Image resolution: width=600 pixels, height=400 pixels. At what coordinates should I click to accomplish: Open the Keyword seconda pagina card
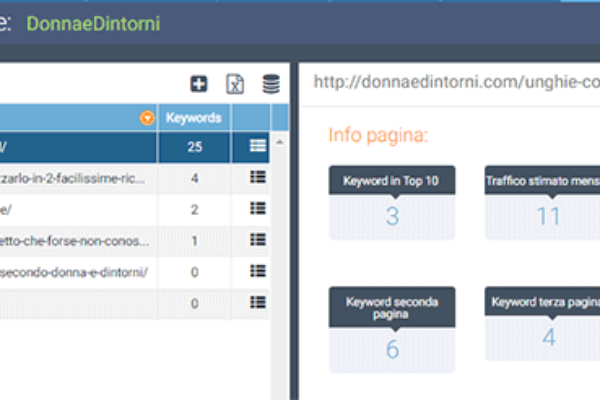point(392,326)
